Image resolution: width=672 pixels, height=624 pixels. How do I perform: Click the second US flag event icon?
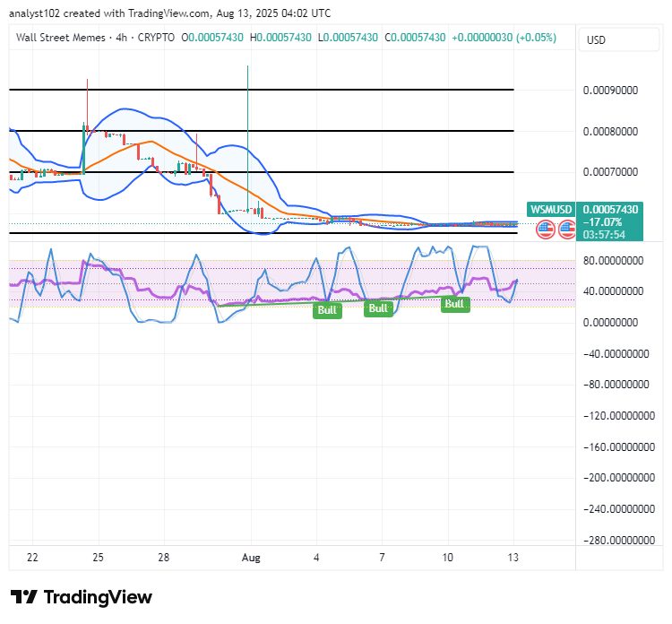coord(566,230)
